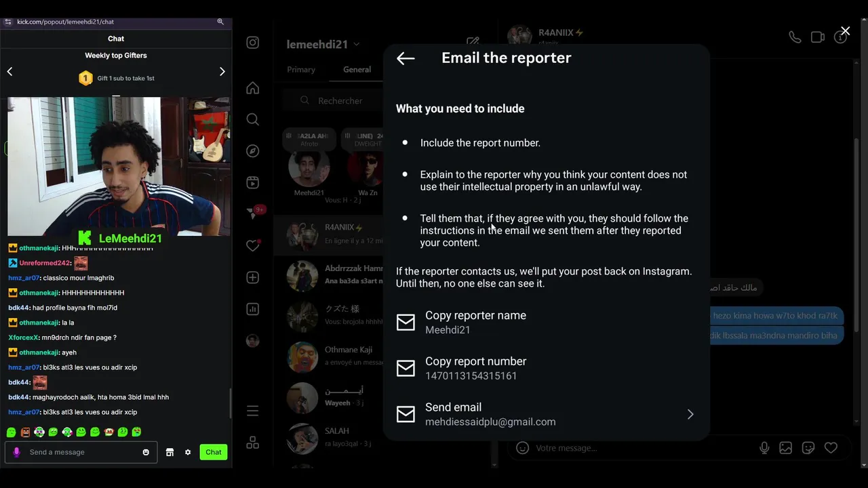Open Kick chat settings gear
The height and width of the screenshot is (488, 868).
[188, 452]
